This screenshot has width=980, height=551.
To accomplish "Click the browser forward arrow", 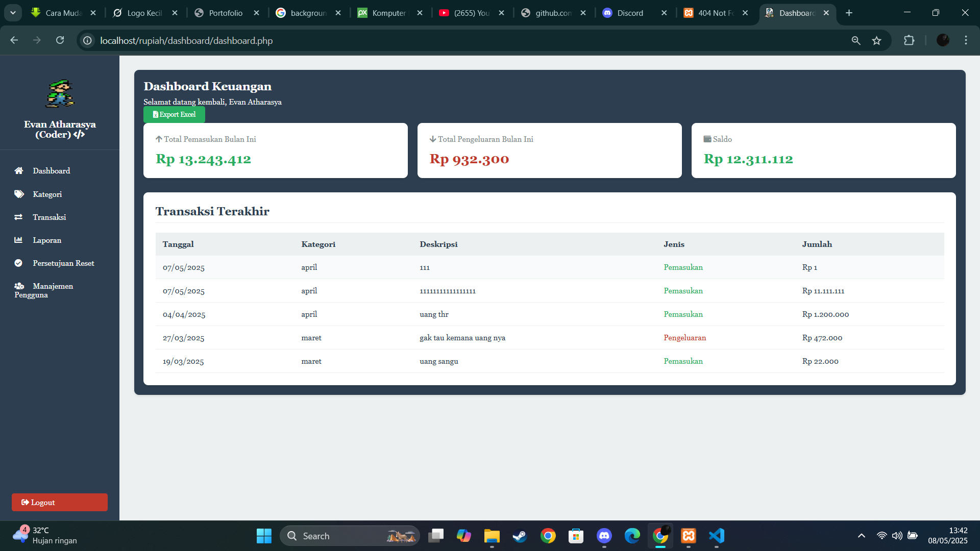I will tap(37, 40).
